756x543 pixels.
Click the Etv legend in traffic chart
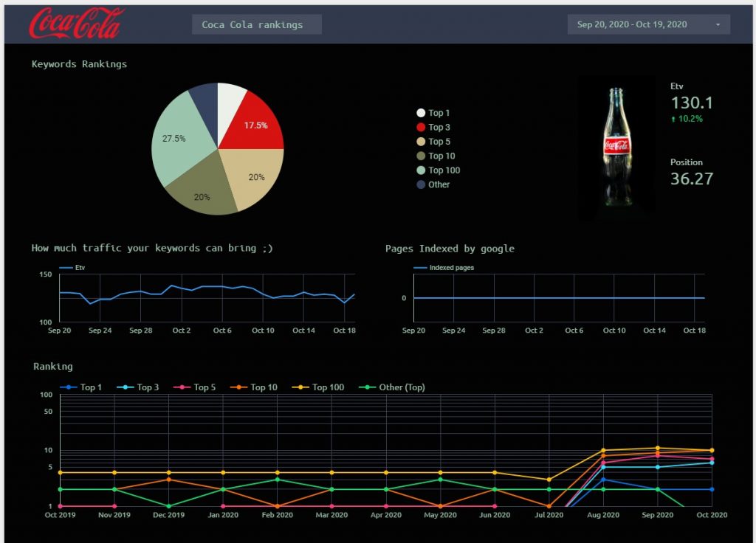click(x=72, y=267)
